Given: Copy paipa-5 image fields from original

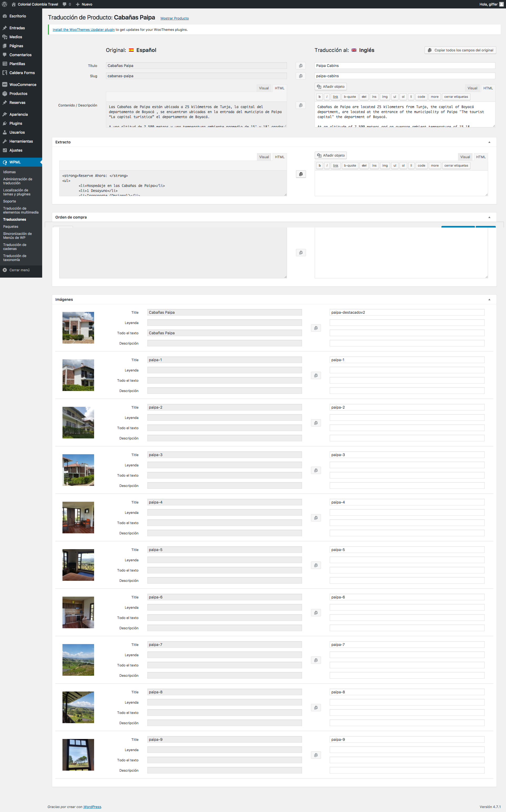Looking at the screenshot, I should point(316,565).
